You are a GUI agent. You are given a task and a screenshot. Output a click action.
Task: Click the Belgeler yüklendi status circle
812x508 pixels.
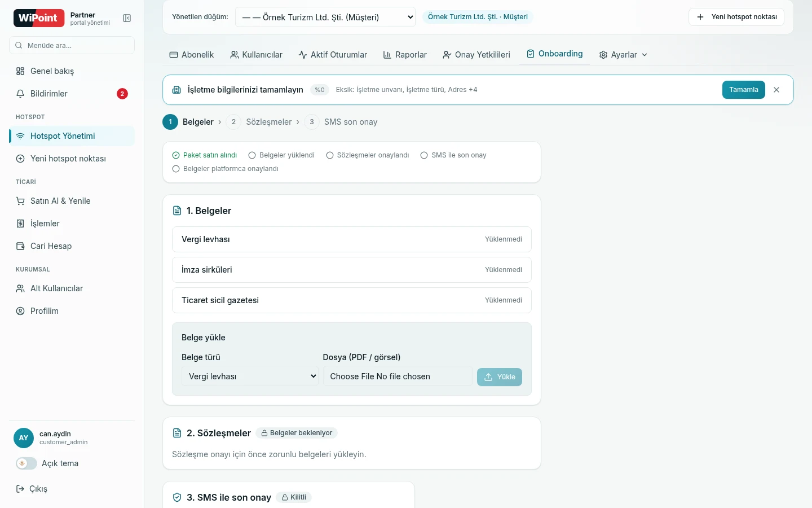[252, 155]
